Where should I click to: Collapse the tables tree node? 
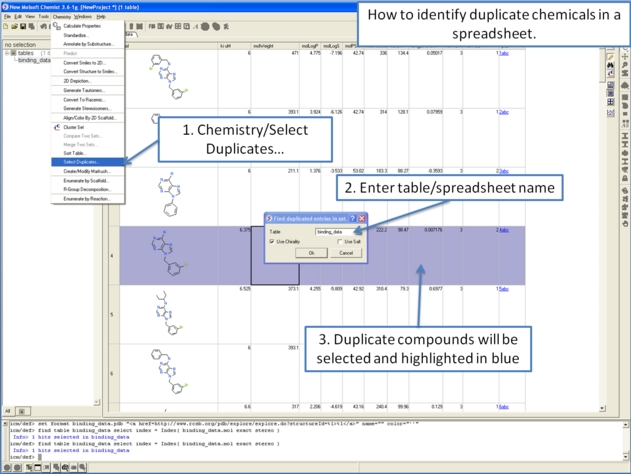coord(8,53)
